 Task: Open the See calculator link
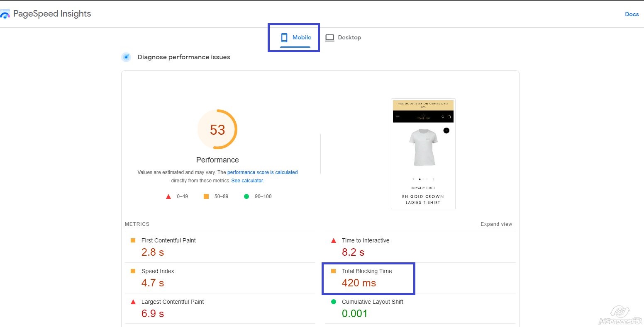point(247,181)
